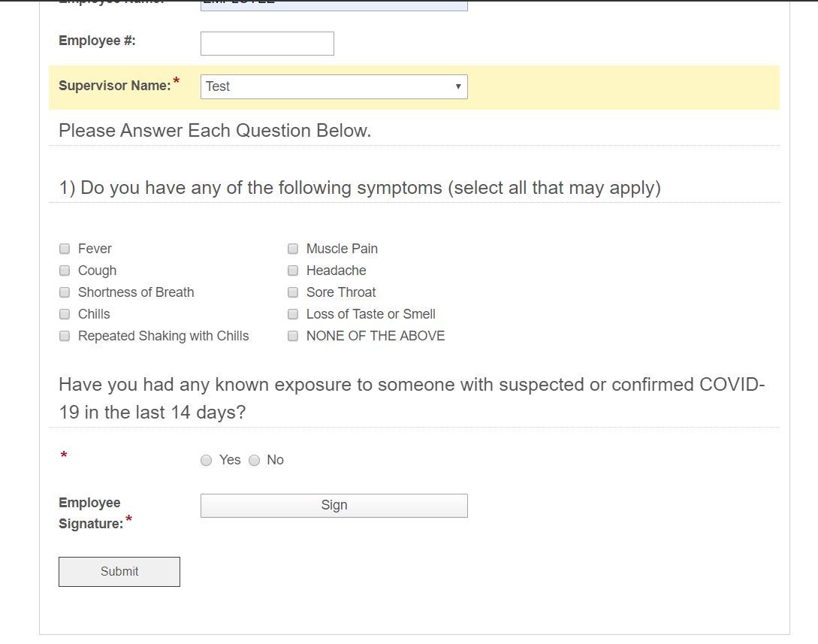818x644 pixels.
Task: Click the Supervisor Name dropdown arrow
Action: click(458, 86)
